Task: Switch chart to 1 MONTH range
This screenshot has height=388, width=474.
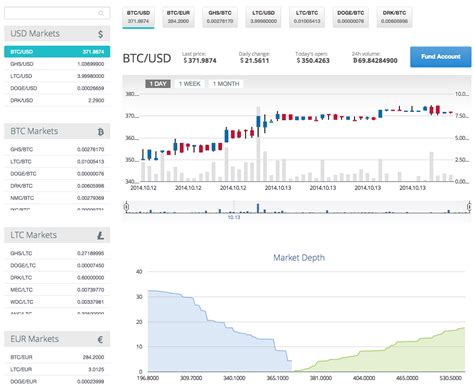Action: point(226,84)
